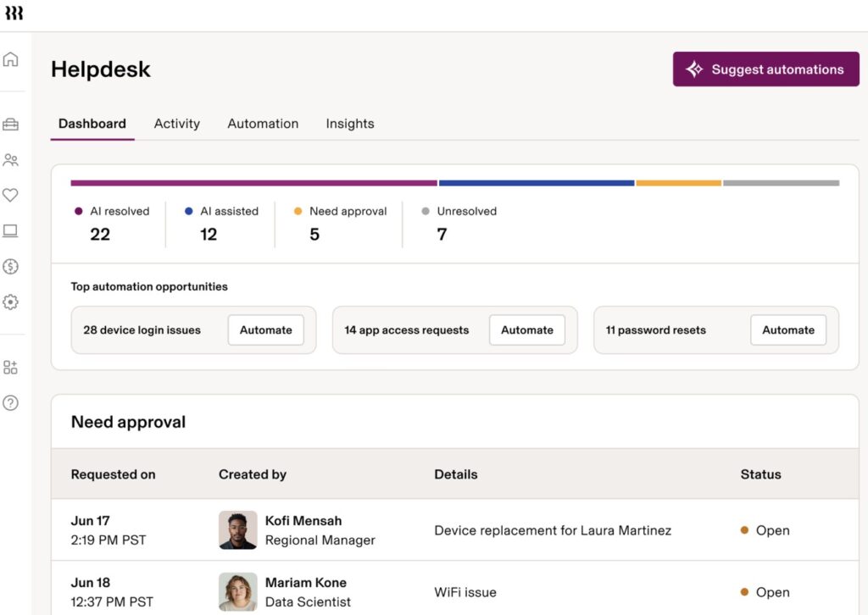Switch to the Automation tab

263,124
